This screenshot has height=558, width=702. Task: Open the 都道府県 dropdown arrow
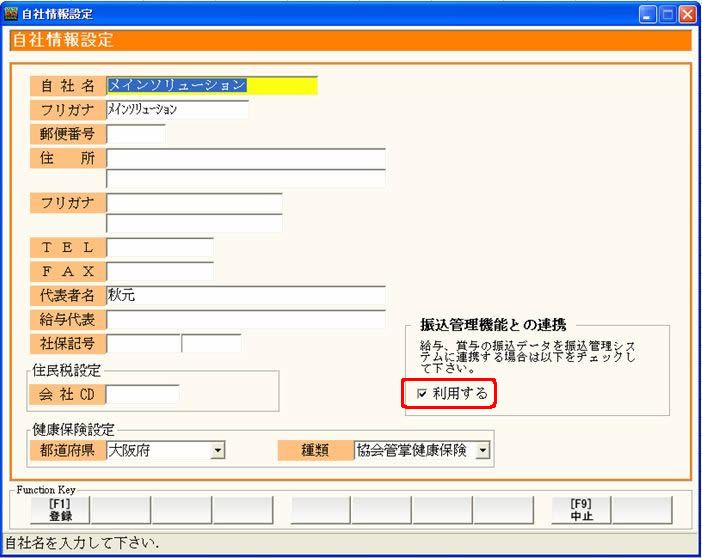pyautogui.click(x=218, y=451)
